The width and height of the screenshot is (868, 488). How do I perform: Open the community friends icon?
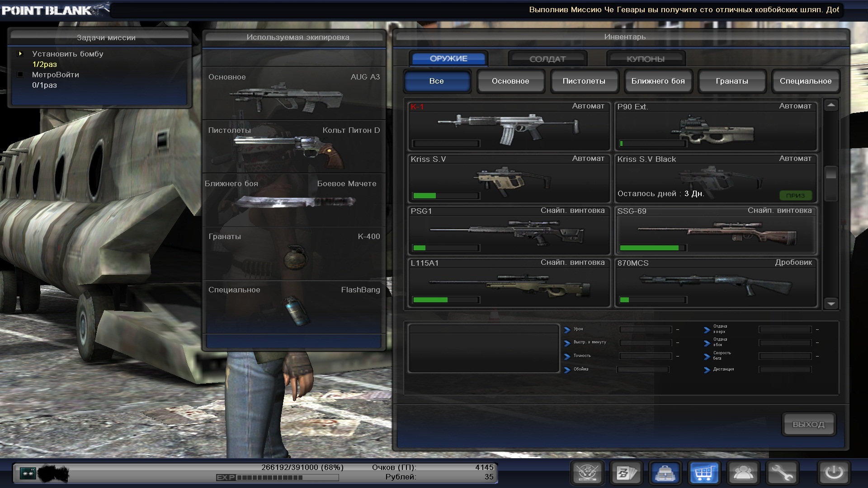(x=743, y=473)
